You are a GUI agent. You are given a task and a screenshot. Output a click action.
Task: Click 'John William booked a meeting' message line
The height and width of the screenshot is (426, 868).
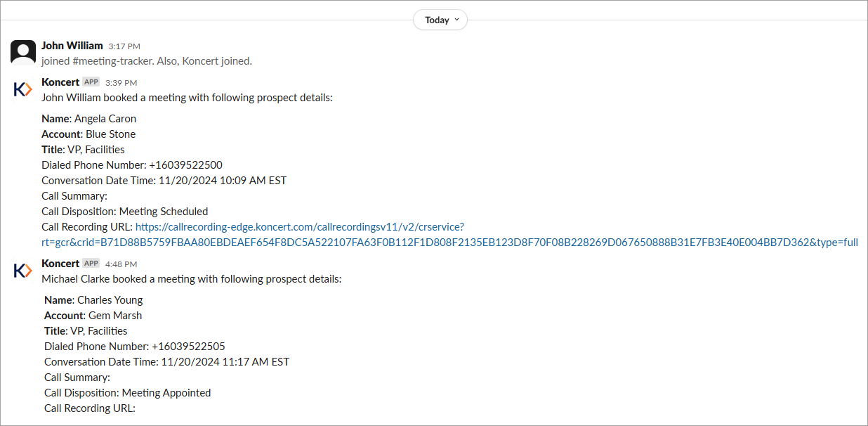tap(187, 98)
